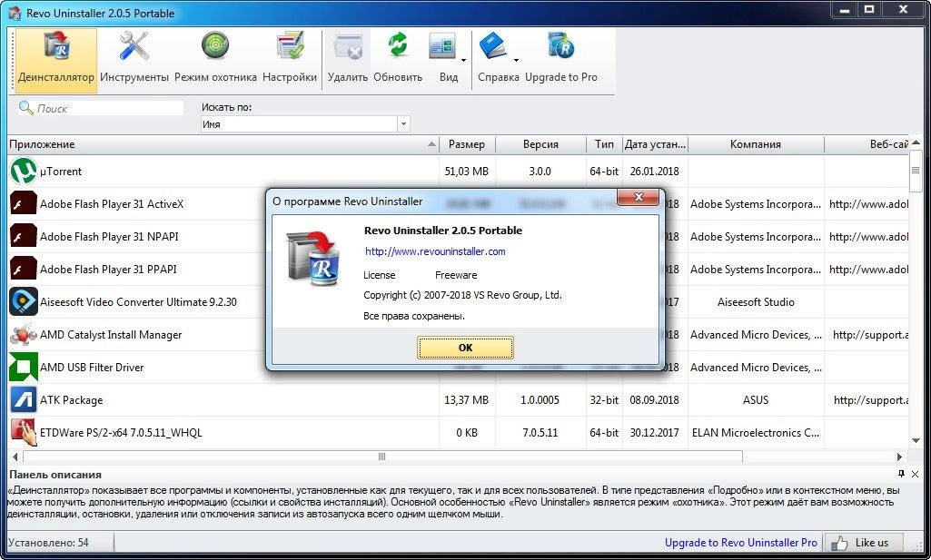931x560 pixels.
Task: Select Adobe Flash Player 31 NPAPI text
Action: (x=109, y=237)
